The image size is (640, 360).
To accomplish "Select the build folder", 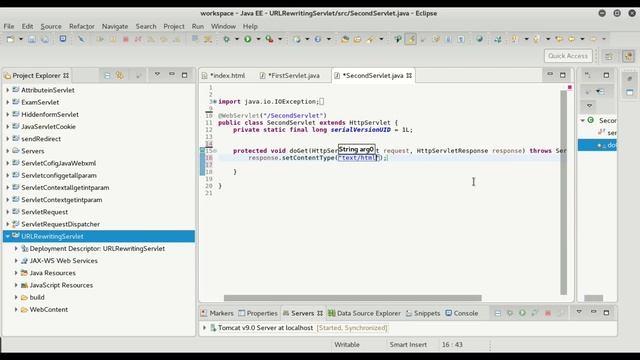I will click(37, 297).
